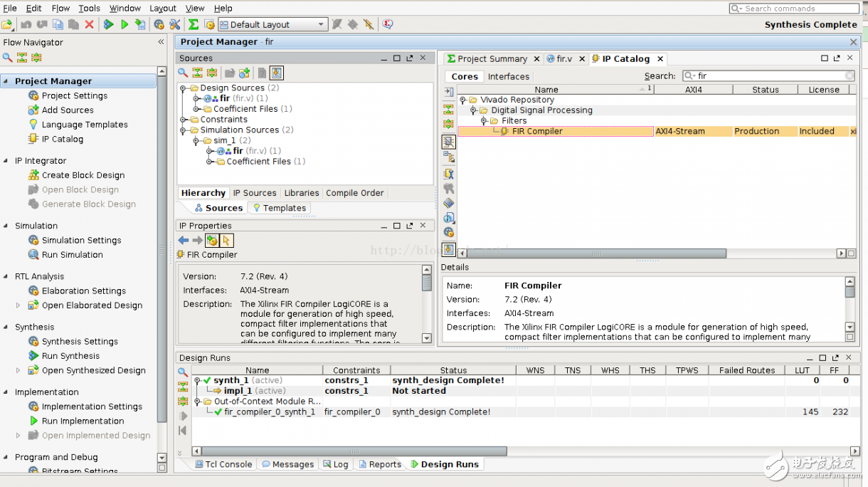Open the Tools menu
Image resolution: width=868 pixels, height=487 pixels.
(89, 8)
